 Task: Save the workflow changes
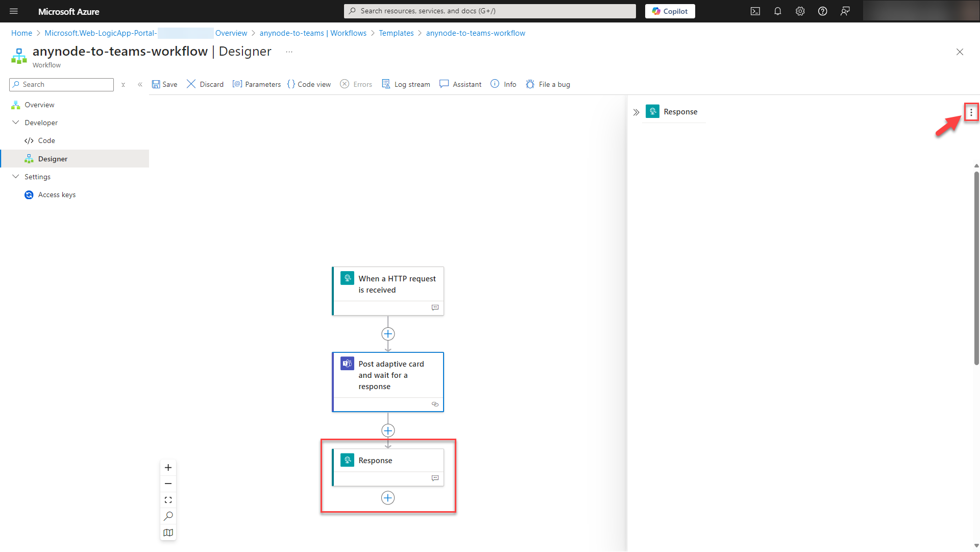tap(164, 84)
